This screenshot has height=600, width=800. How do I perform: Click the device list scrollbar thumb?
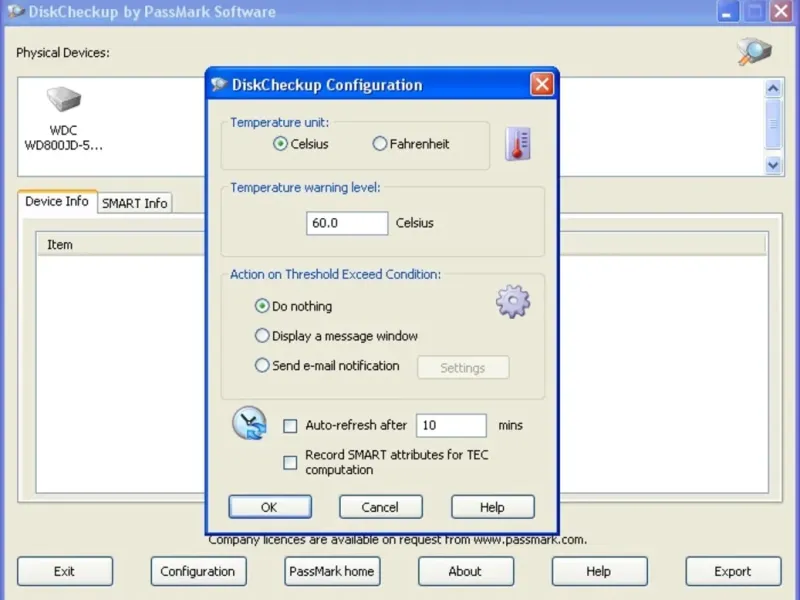pyautogui.click(x=773, y=124)
